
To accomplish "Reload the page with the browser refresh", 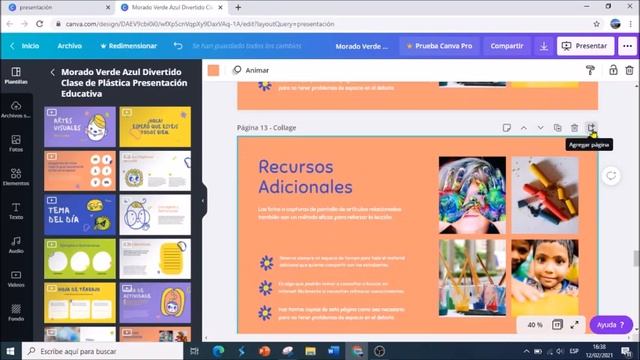I will [x=40, y=24].
